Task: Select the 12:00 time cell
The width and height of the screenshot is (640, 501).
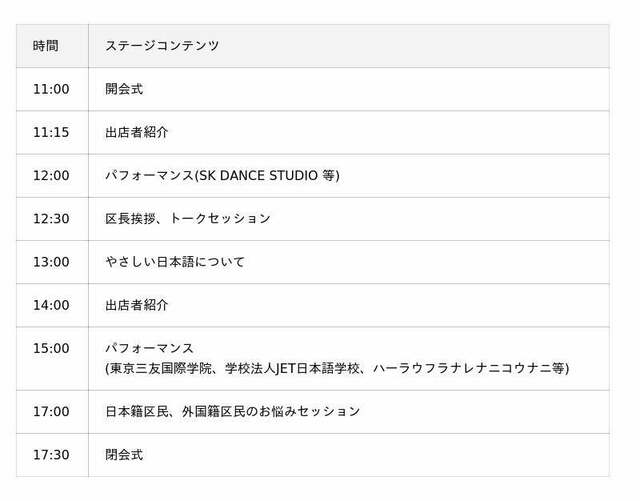Action: pyautogui.click(x=51, y=176)
